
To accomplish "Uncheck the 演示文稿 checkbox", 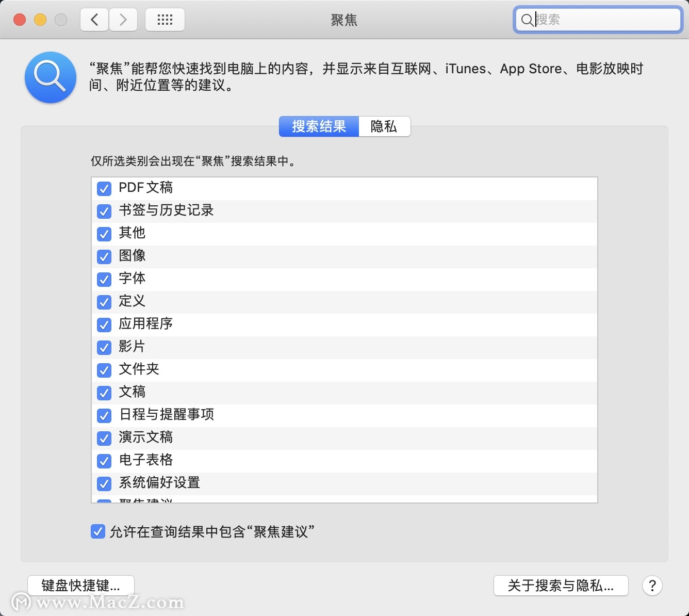I will (x=104, y=438).
